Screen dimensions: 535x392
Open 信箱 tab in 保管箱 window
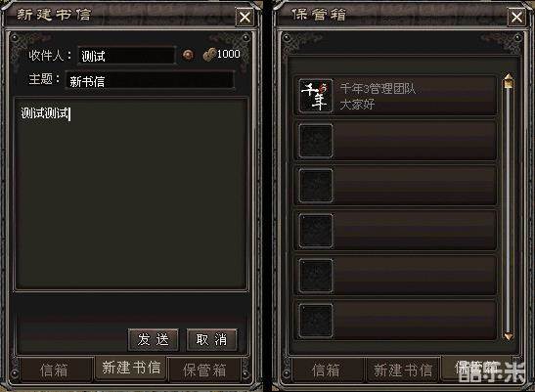(327, 370)
